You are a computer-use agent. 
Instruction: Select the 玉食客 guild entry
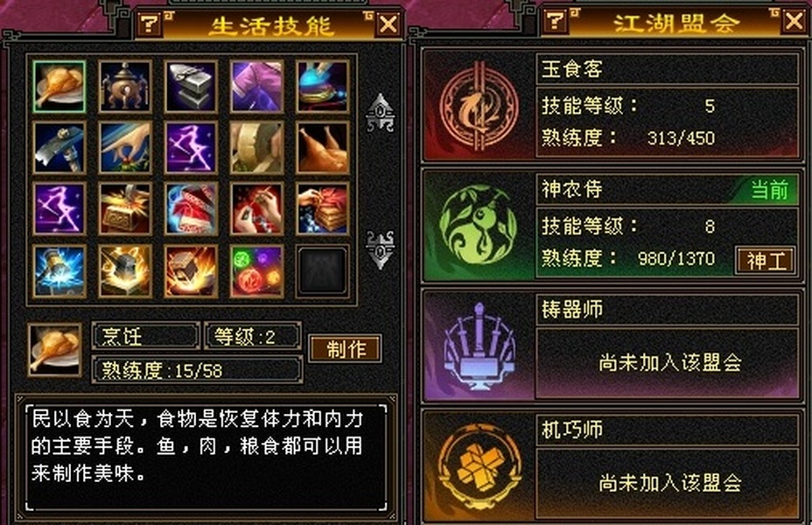tap(612, 105)
